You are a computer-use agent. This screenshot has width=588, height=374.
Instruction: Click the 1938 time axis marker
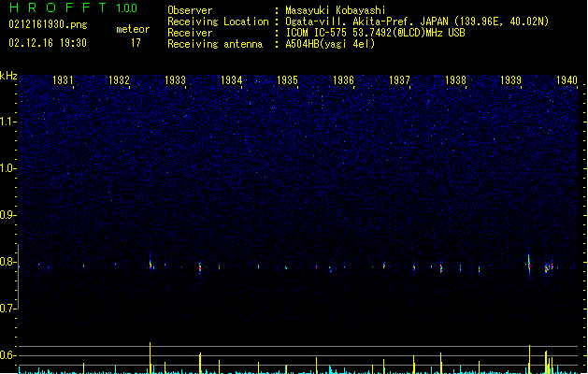coord(455,80)
